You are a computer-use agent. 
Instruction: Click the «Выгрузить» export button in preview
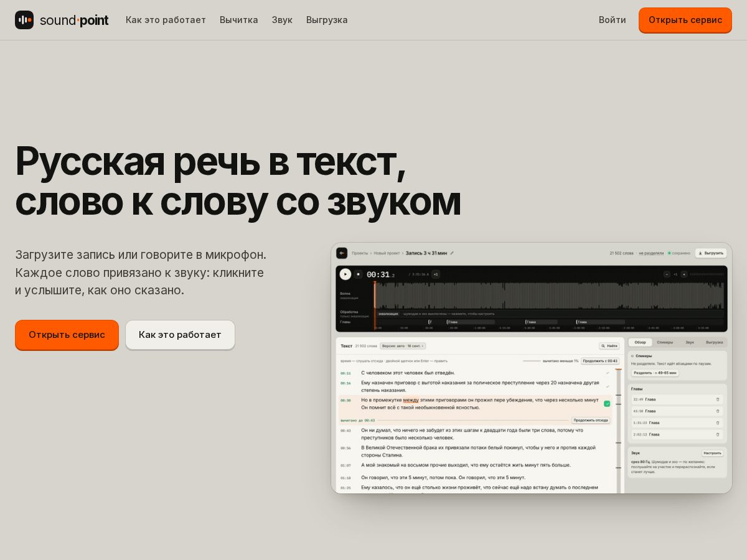click(711, 253)
